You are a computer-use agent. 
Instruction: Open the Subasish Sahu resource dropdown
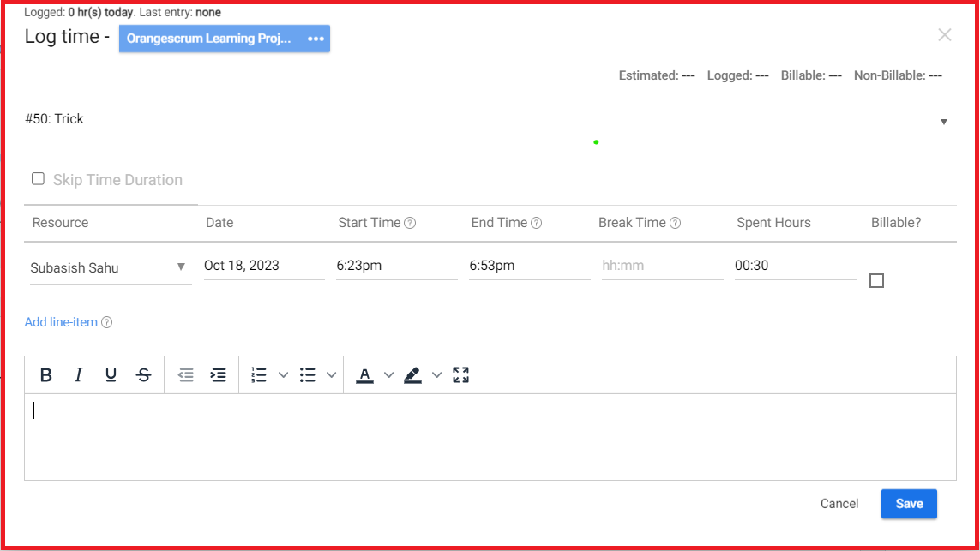tap(111, 267)
